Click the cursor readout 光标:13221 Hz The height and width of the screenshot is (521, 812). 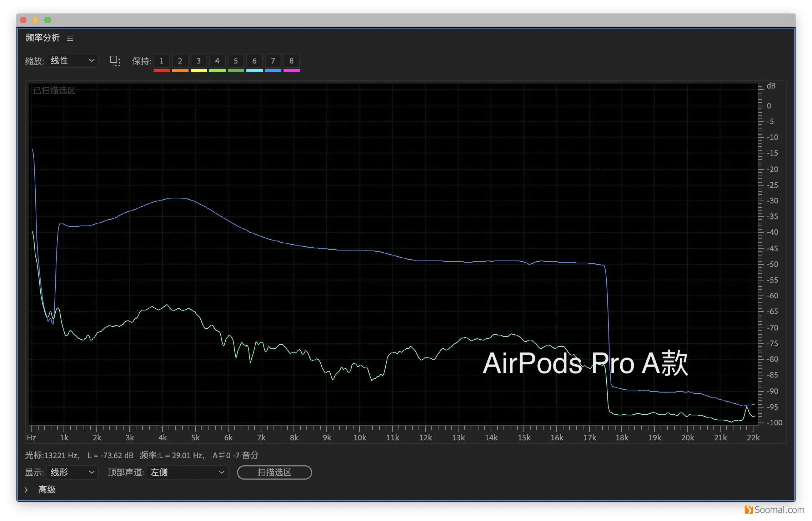coord(52,455)
